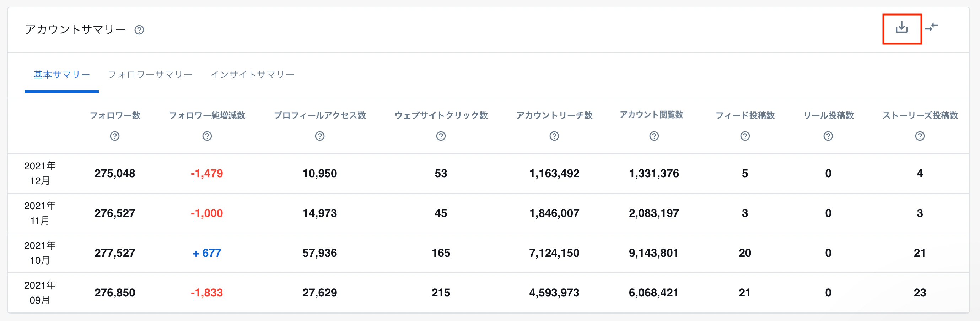Switch to the インサイトサマリー tab
This screenshot has height=321, width=980.
[x=252, y=75]
